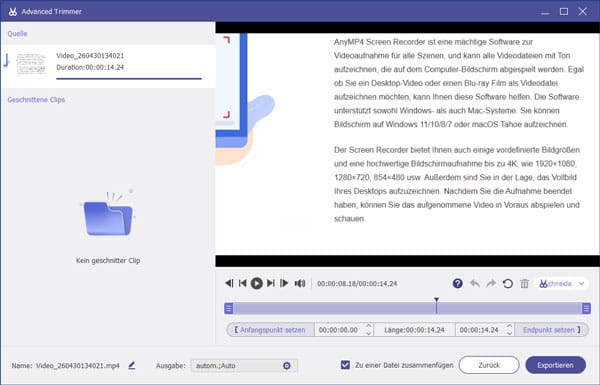600x385 pixels.
Task: Jump to the clip start with the skip-back icon
Action: point(242,283)
